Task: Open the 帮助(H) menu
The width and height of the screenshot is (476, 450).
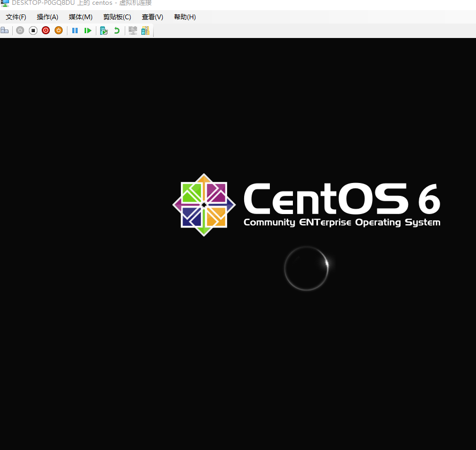Action: (185, 17)
